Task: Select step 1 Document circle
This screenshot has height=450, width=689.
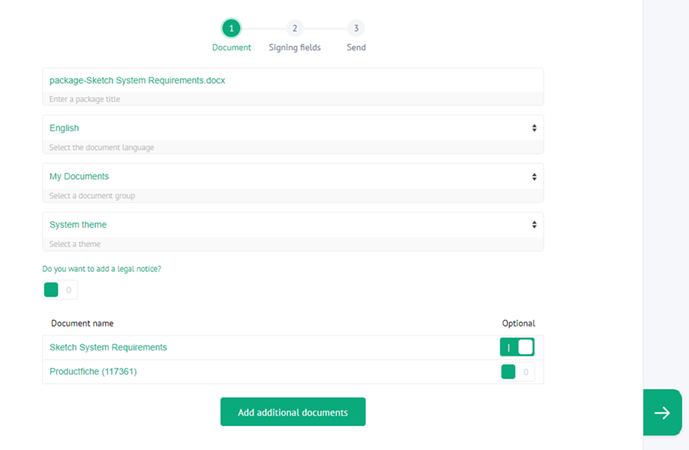Action: point(231,28)
